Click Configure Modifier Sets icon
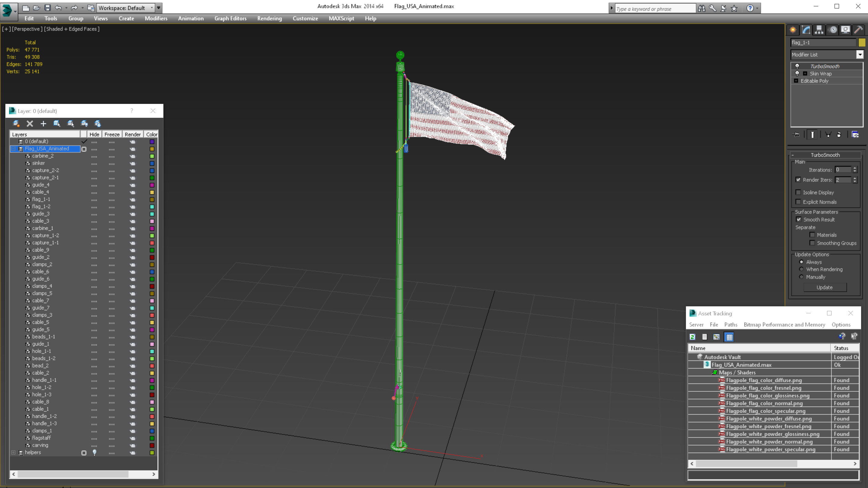The height and width of the screenshot is (488, 868). [x=855, y=135]
